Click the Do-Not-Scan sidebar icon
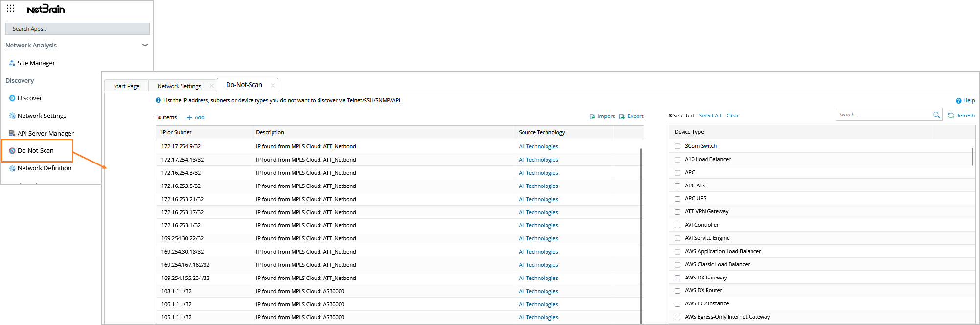Viewport: 980px width, 325px height. click(x=12, y=151)
